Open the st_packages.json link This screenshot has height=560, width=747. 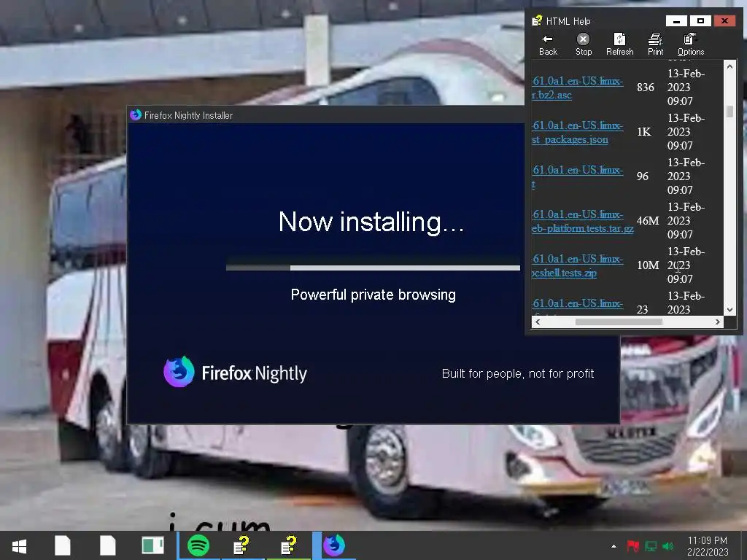(577, 133)
